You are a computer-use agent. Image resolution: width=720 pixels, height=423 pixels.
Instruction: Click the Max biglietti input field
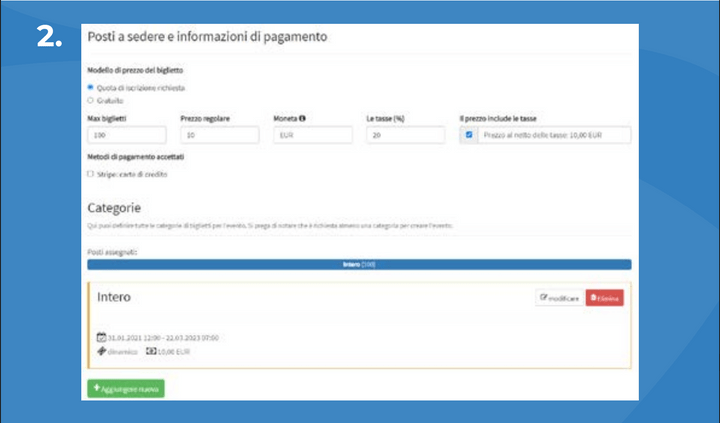point(127,135)
